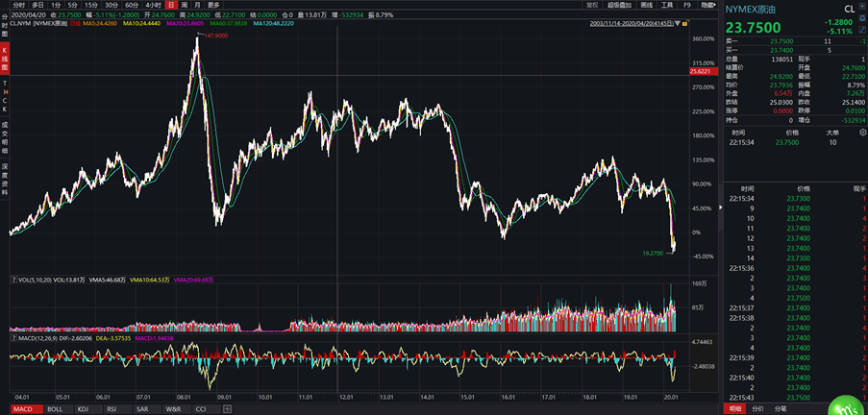Click the MA60:37.9838 indicator label
868x415 pixels.
pyautogui.click(x=229, y=24)
